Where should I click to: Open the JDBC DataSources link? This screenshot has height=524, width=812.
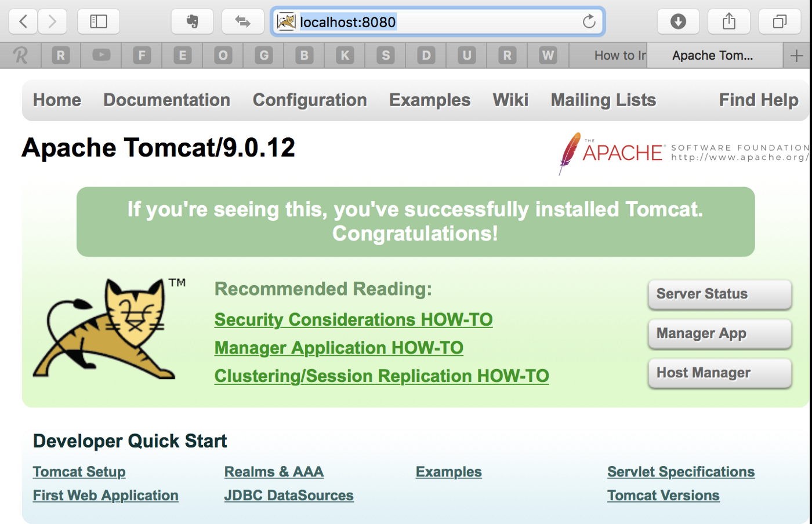[x=289, y=496]
